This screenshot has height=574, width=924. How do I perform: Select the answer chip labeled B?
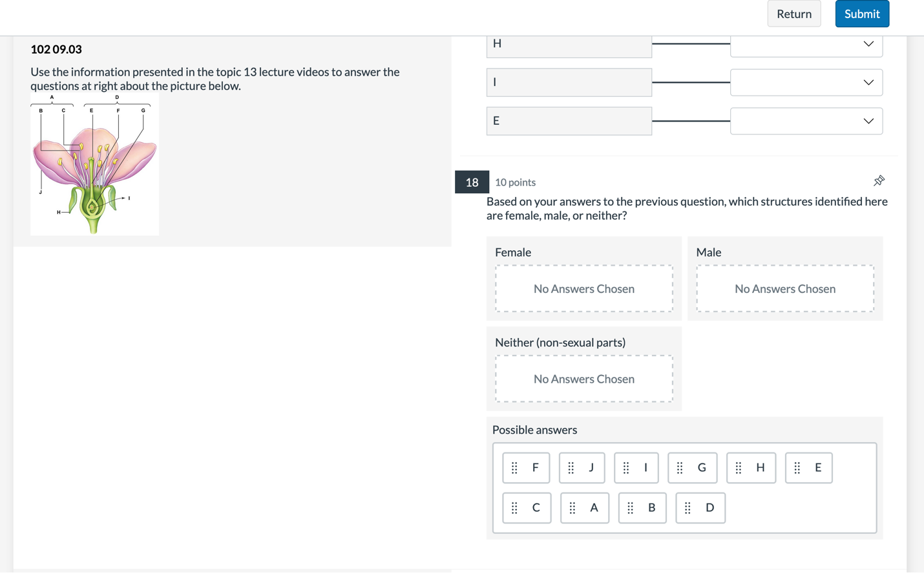tap(642, 508)
